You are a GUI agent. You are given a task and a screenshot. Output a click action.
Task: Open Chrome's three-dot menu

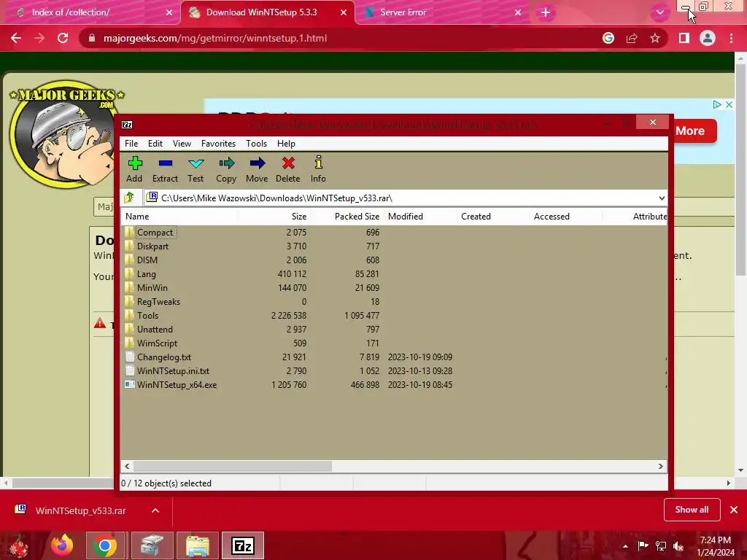coord(731,38)
